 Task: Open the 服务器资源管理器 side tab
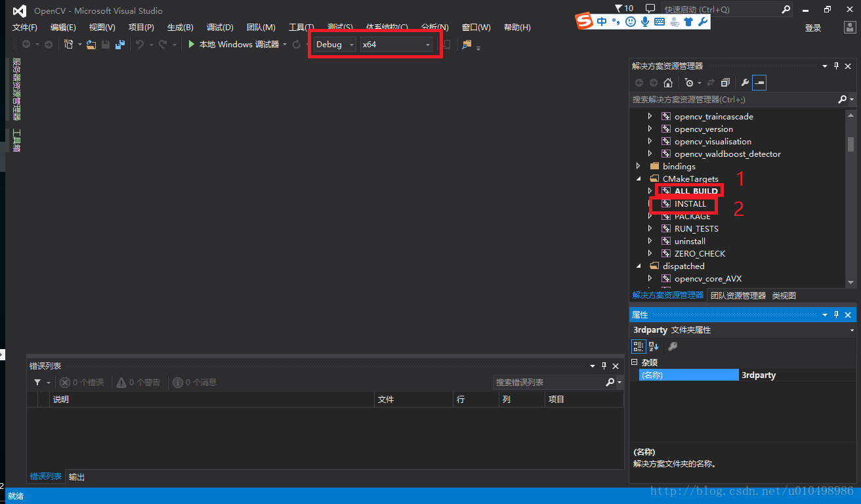pyautogui.click(x=16, y=89)
